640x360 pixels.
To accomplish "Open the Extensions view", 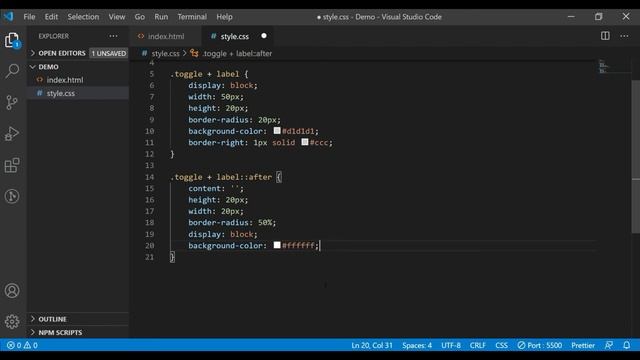I will pyautogui.click(x=12, y=165).
